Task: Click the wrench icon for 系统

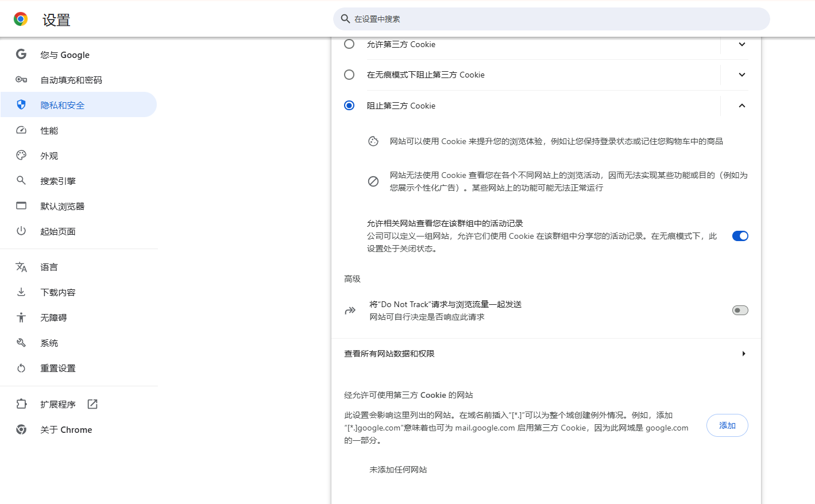Action: [x=21, y=343]
